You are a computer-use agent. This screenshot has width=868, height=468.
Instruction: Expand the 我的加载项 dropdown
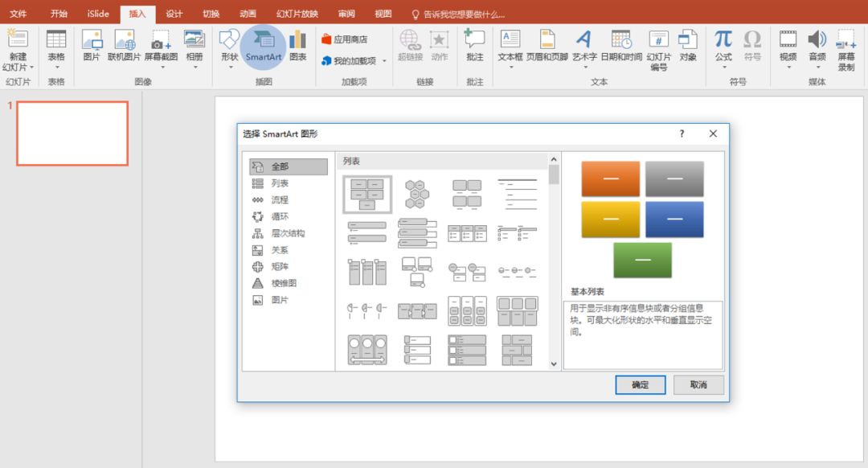(x=384, y=61)
